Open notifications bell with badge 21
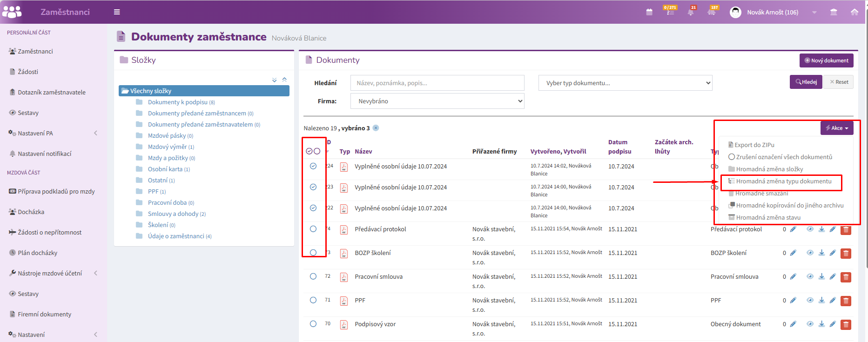 click(691, 12)
